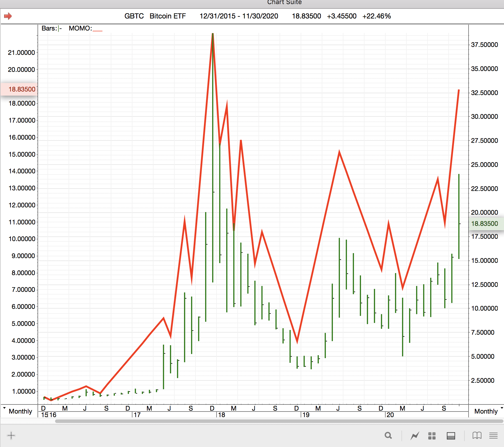504x447 pixels.
Task: Click the split panel window icon
Action: 451,436
